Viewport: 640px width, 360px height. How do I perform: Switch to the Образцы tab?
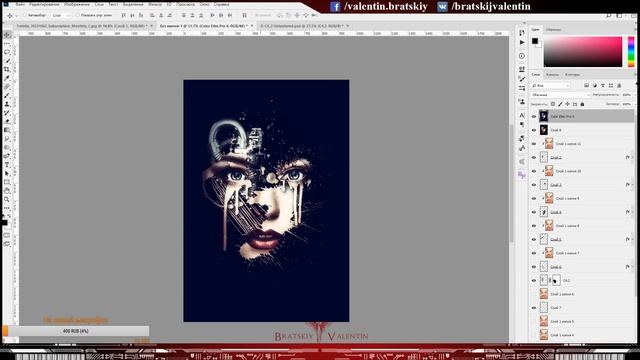[x=553, y=29]
